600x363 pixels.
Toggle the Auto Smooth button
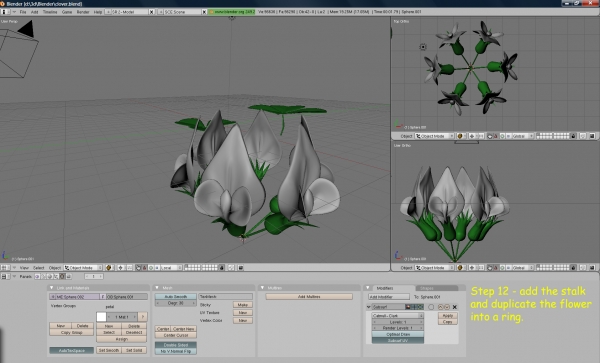[176, 296]
